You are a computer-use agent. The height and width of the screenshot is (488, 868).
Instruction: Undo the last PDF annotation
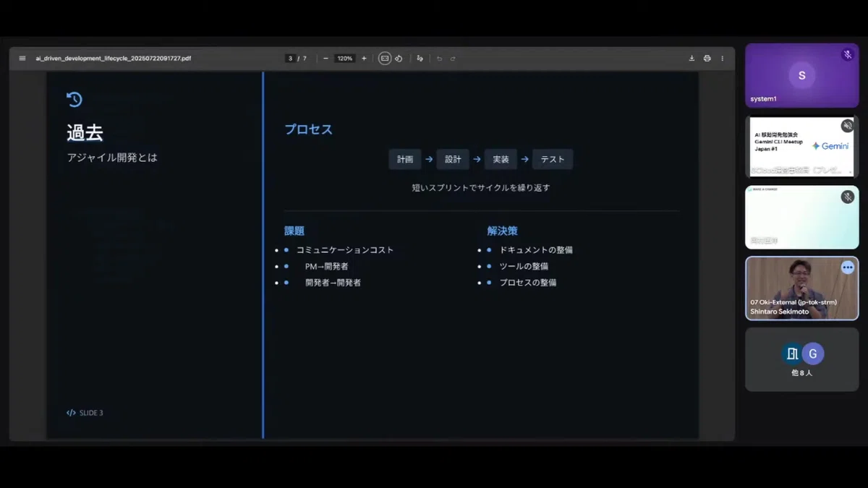click(439, 59)
